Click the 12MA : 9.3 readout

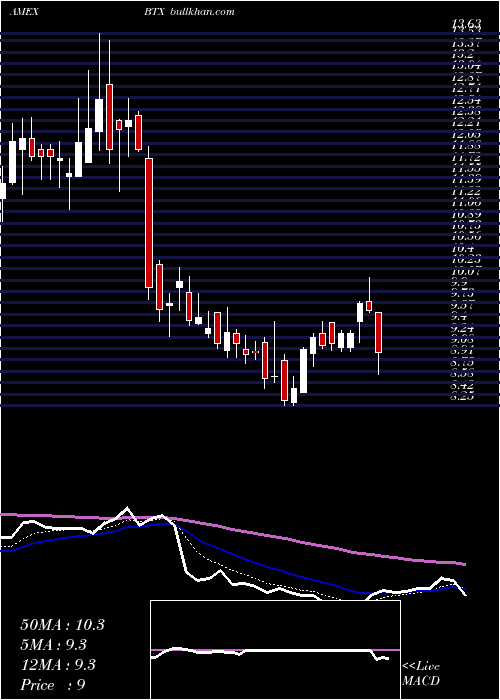click(58, 665)
